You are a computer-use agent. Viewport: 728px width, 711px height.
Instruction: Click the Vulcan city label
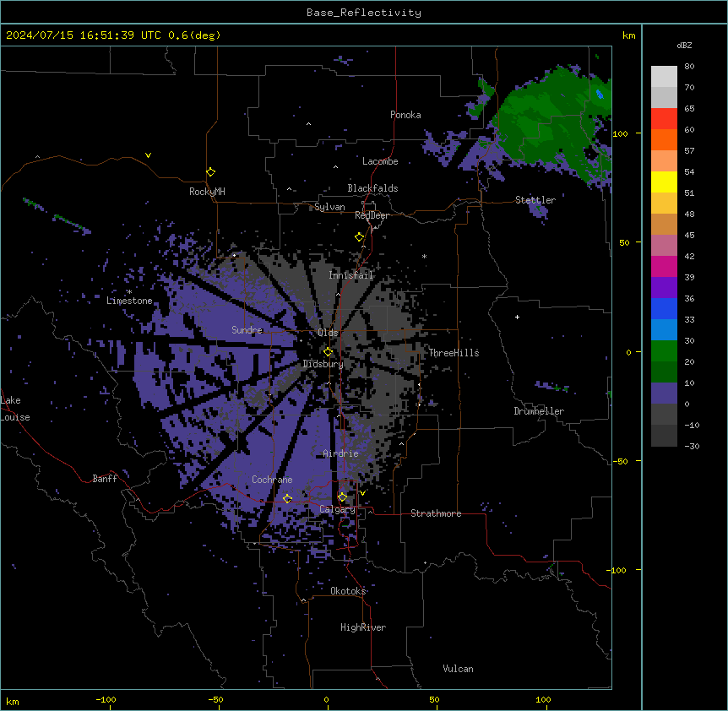[459, 669]
